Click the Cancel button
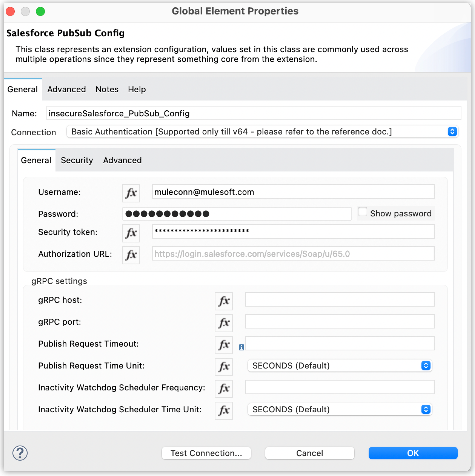 pos(309,453)
